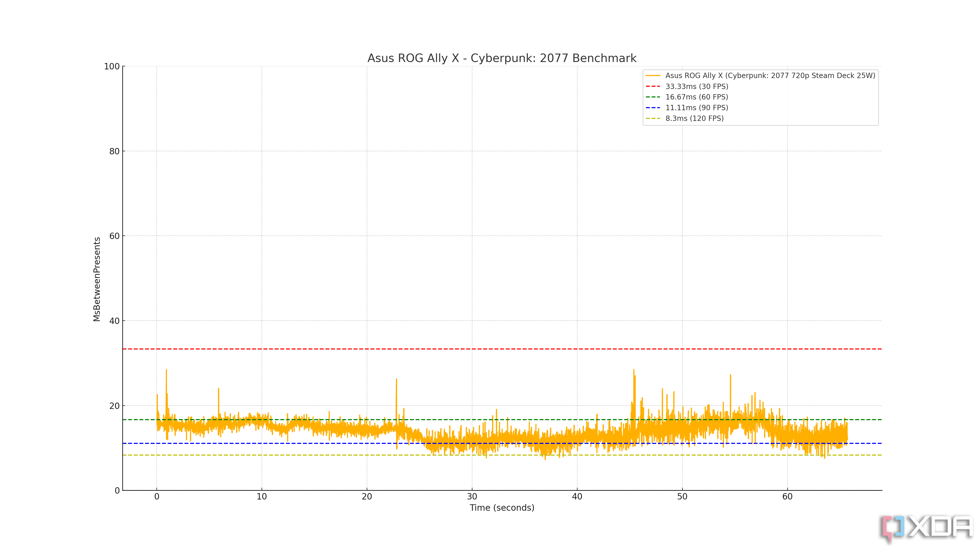Image resolution: width=980 pixels, height=551 pixels.
Task: Click the y-axis tick label '20'
Action: tap(115, 406)
